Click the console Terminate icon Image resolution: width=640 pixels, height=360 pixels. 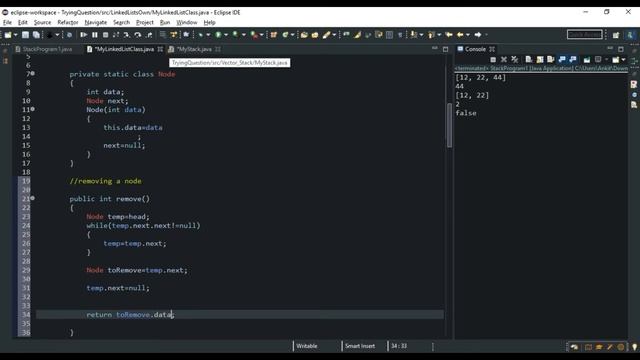click(493, 60)
